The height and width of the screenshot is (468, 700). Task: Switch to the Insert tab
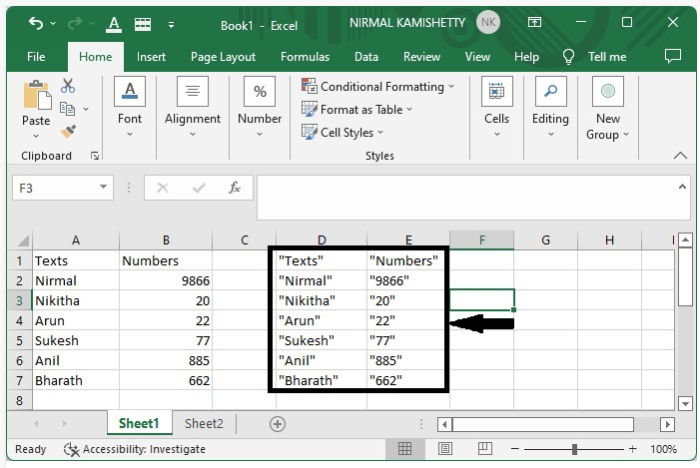tap(151, 57)
